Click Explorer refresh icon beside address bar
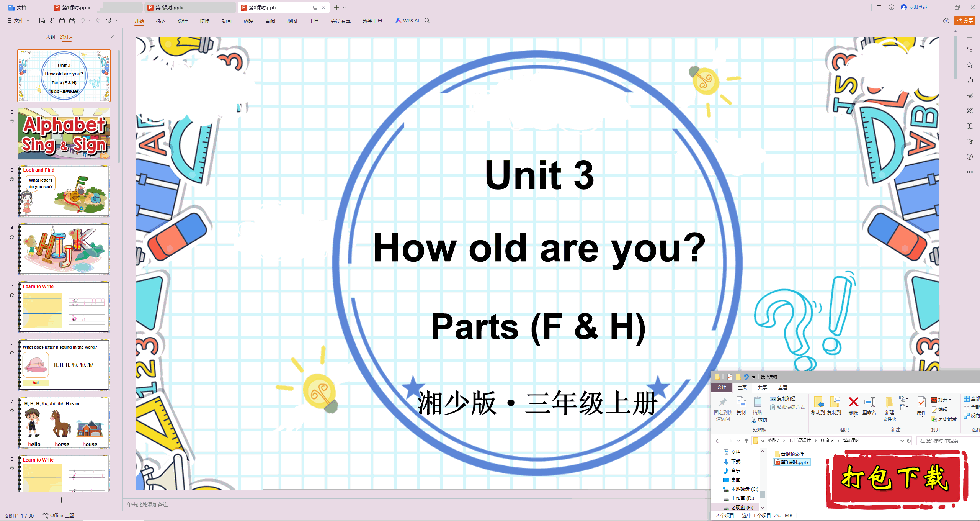 click(909, 441)
